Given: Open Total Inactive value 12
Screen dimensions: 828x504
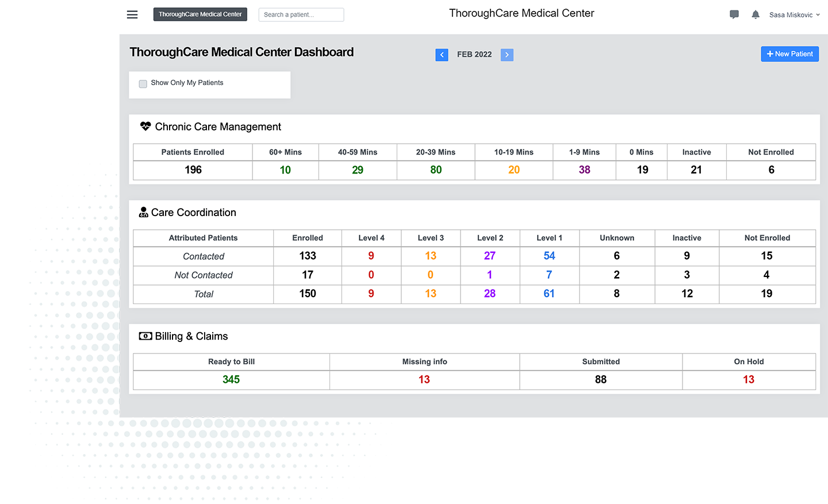Looking at the screenshot, I should tap(687, 294).
